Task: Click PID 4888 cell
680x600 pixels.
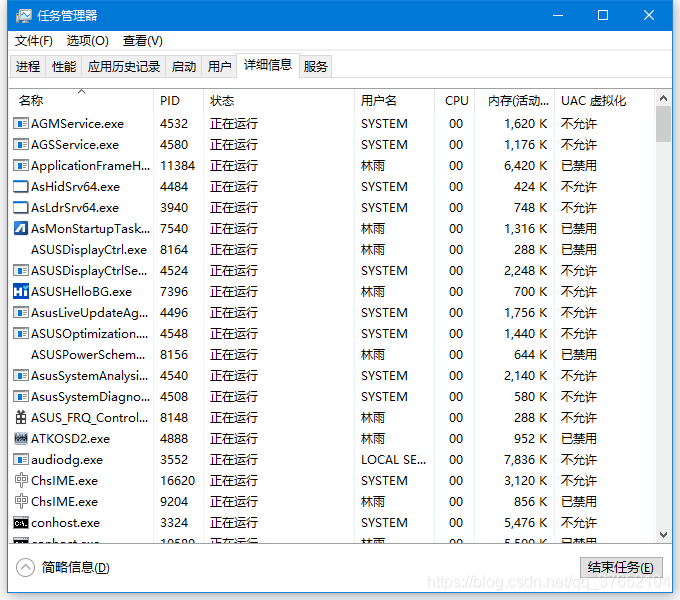Action: point(174,439)
